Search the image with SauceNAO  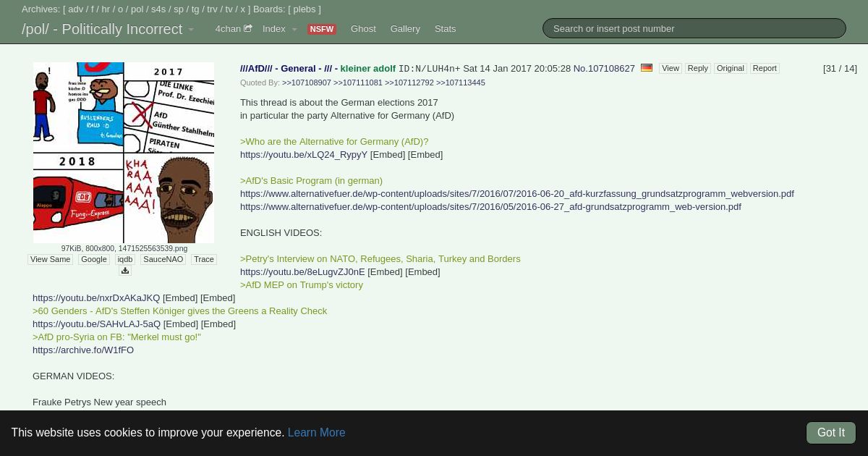click(163, 259)
